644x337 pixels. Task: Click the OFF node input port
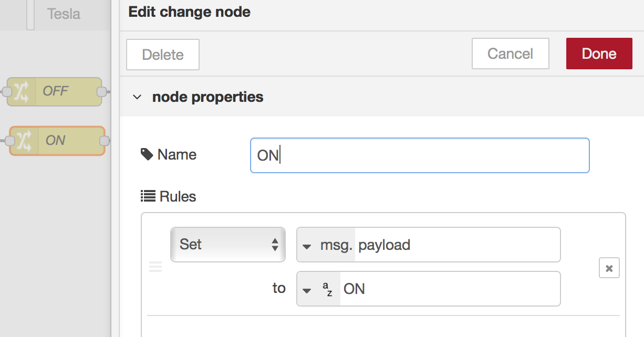pos(7,92)
